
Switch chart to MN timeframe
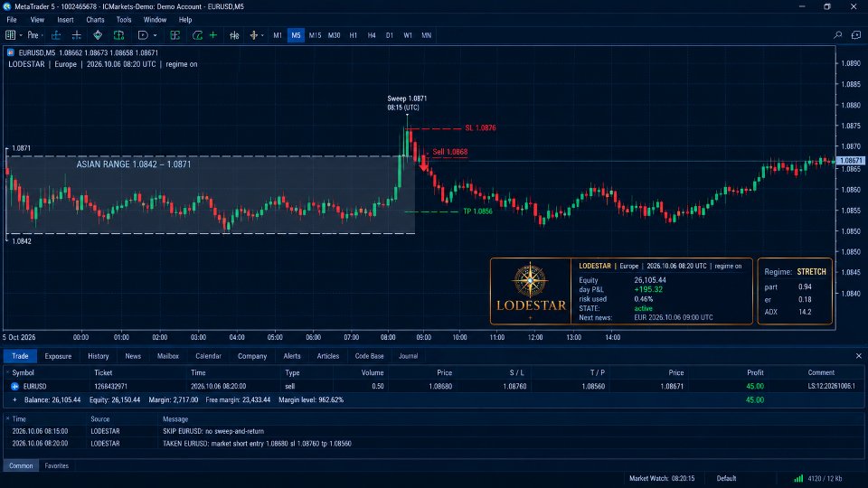point(426,35)
